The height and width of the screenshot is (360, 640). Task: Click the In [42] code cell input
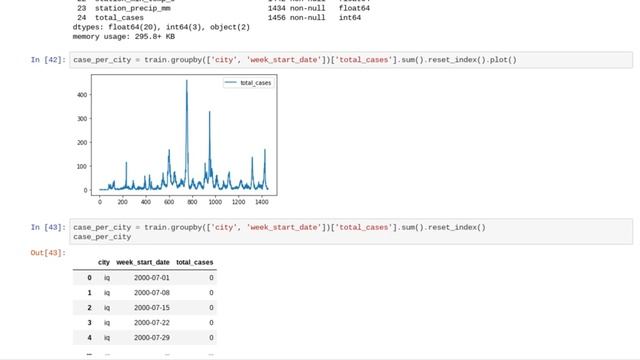point(351,60)
